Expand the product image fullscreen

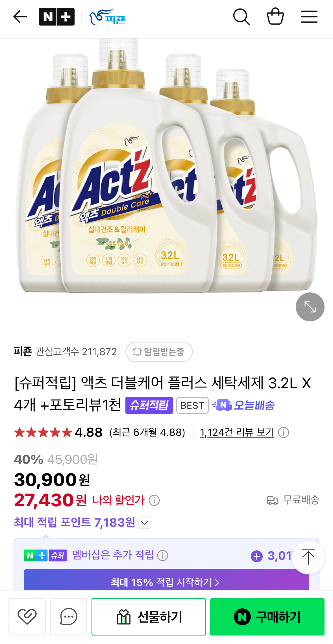(x=310, y=307)
